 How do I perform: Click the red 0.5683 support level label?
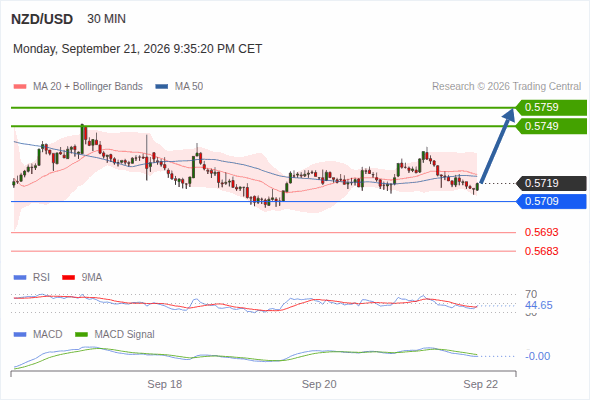(x=541, y=251)
